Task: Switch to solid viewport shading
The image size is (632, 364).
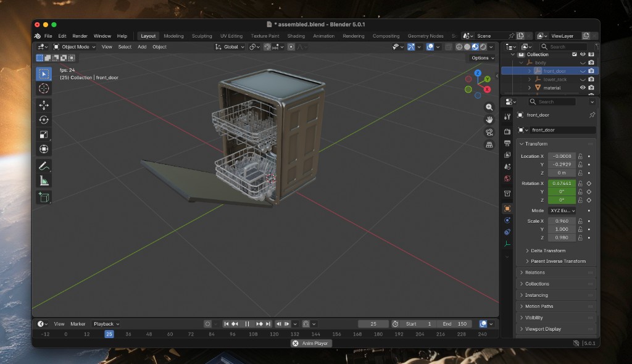Action: pyautogui.click(x=467, y=47)
